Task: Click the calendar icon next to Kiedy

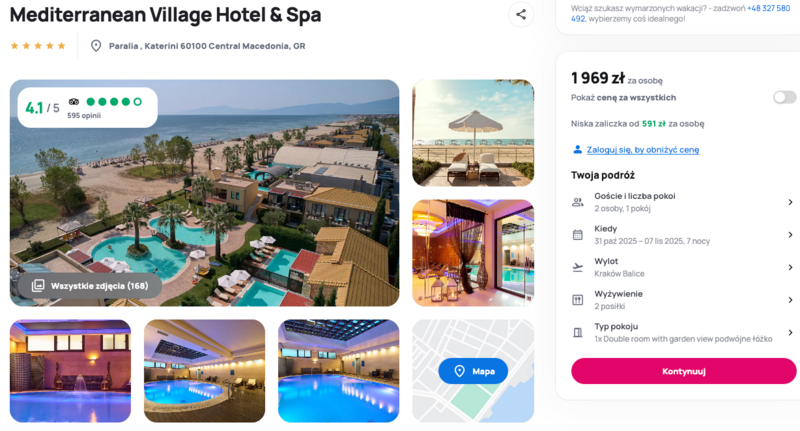Action: click(578, 235)
